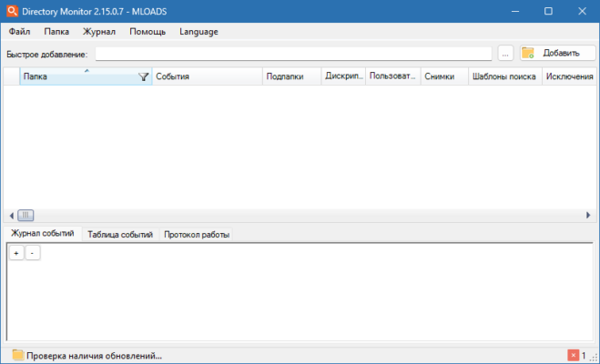Switch to the Таблица событий tab
Image resolution: width=600 pixels, height=364 pixels.
(120, 235)
